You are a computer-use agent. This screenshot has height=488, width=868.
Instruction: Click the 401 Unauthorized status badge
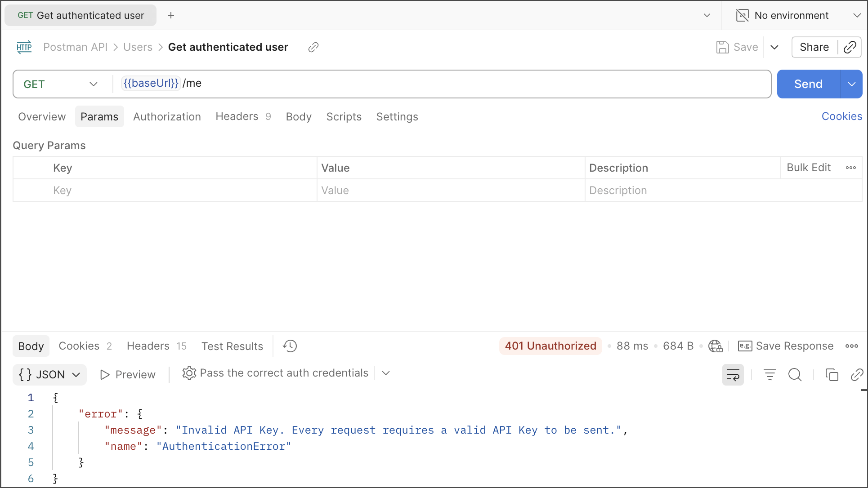(x=550, y=346)
